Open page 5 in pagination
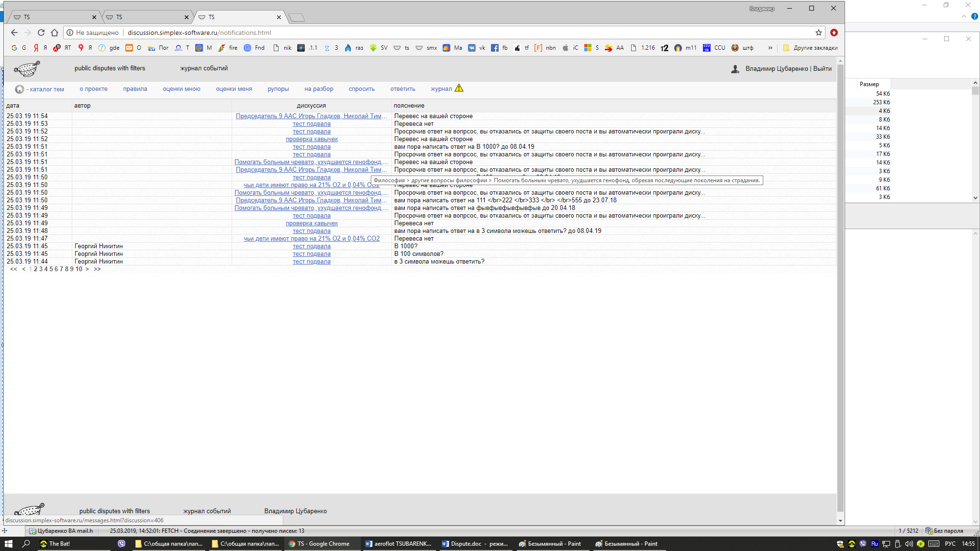This screenshot has height=551, width=980. click(51, 269)
